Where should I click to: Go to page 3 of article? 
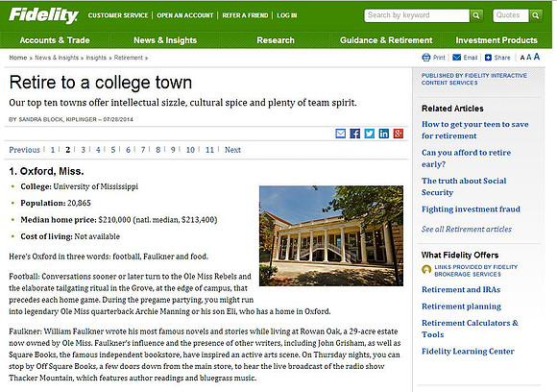(83, 150)
